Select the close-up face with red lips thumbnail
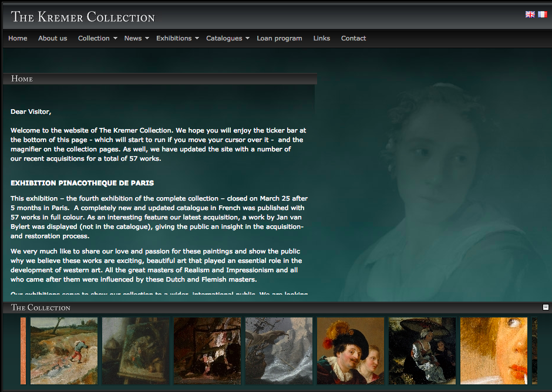The image size is (552, 392). tap(494, 351)
